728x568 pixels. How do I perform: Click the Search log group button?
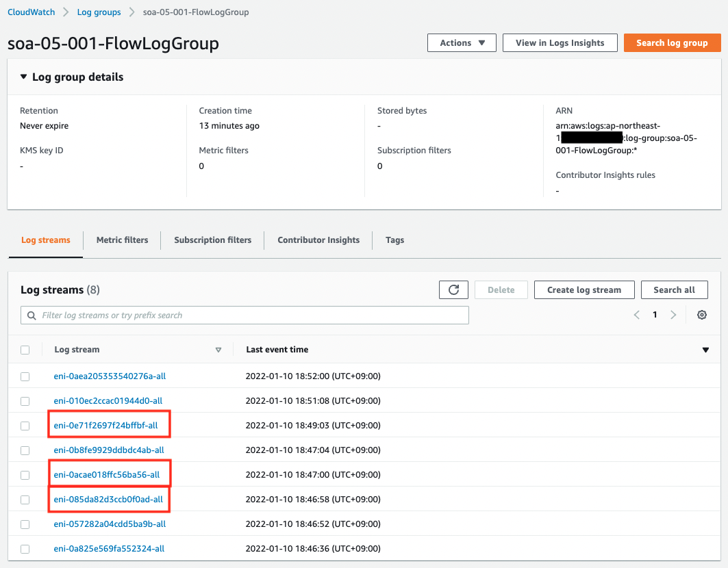671,43
